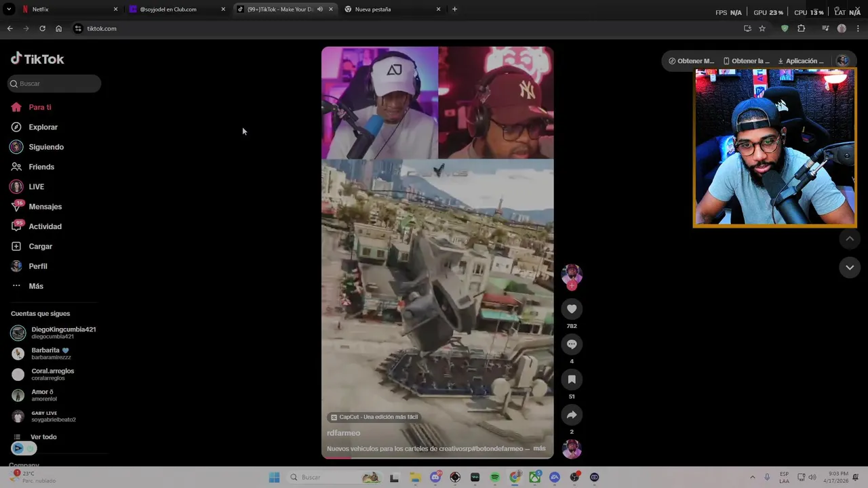
Task: Bookmark this page with star icon
Action: click(762, 28)
